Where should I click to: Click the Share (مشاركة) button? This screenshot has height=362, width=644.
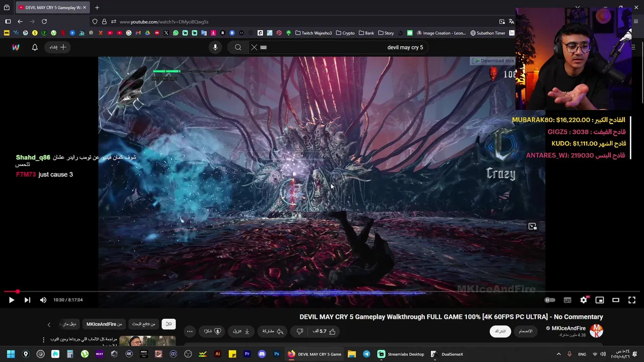point(273,331)
